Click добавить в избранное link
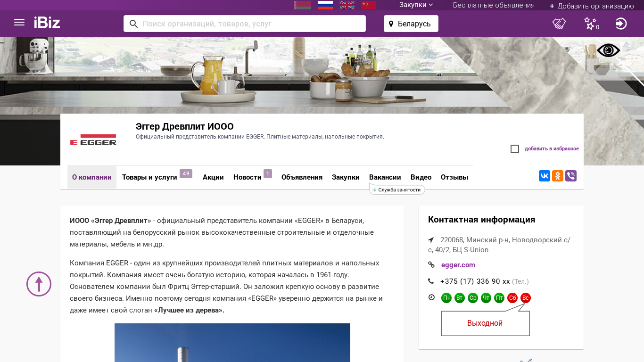Image resolution: width=644 pixels, height=362 pixels. [552, 149]
